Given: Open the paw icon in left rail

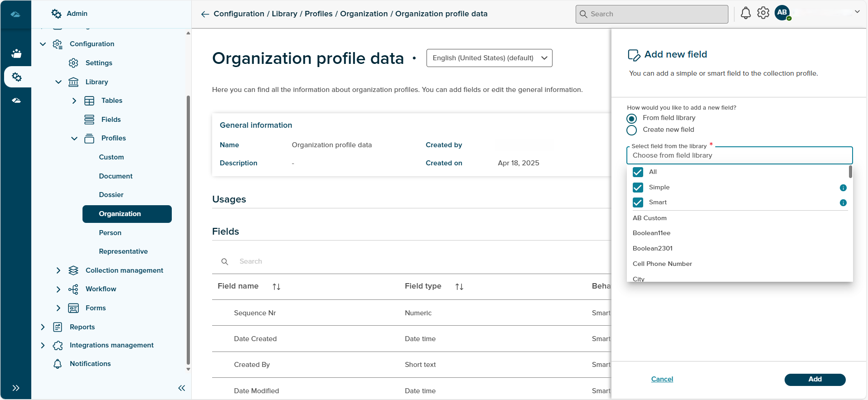Looking at the screenshot, I should point(16,53).
